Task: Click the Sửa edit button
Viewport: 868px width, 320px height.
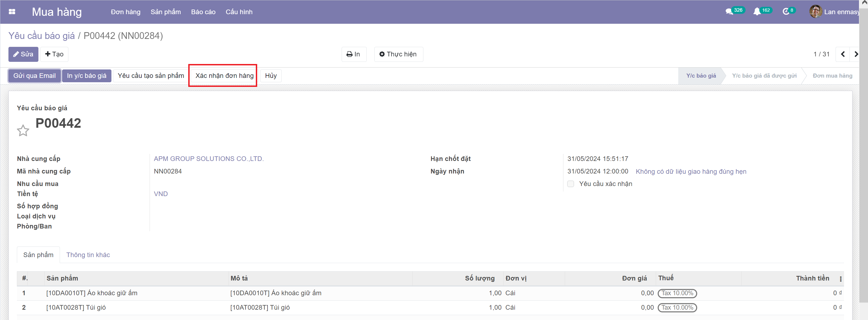Action: click(x=23, y=54)
